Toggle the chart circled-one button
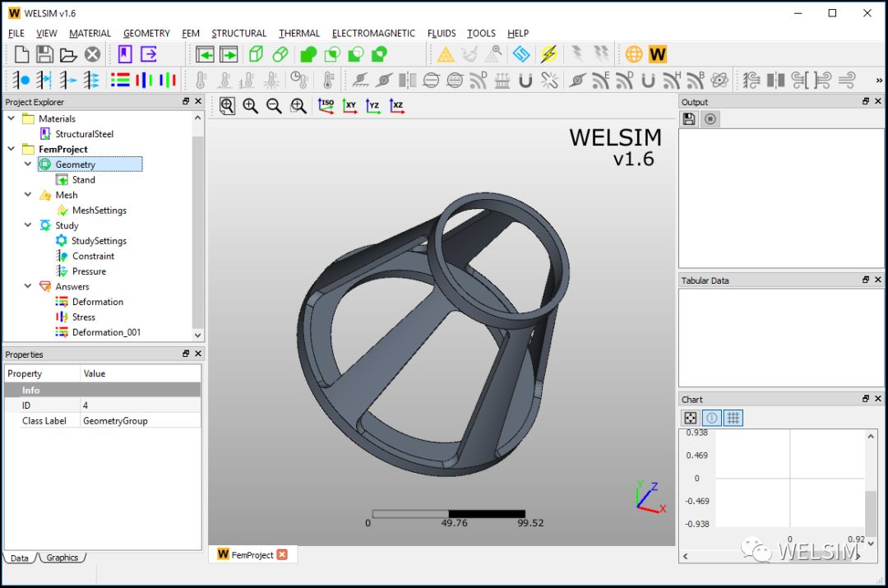The height and width of the screenshot is (588, 888). coord(712,418)
